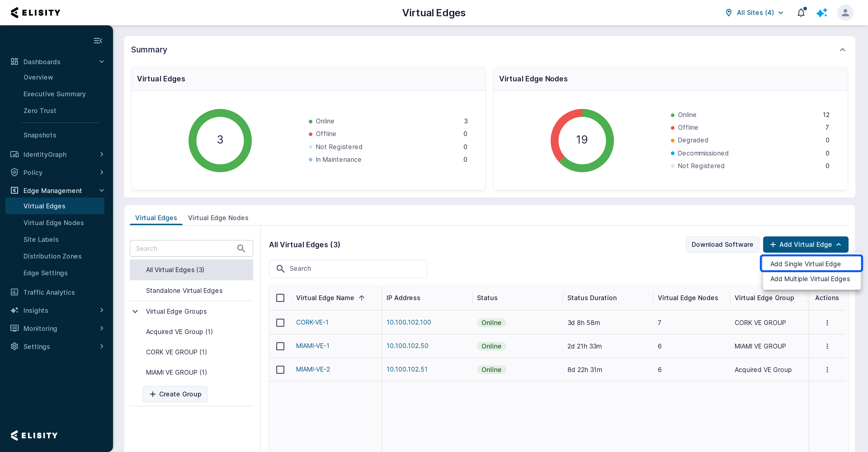Viewport: 868px width, 452px height.
Task: Collapse the Virtual Edge Groups tree
Action: point(135,312)
